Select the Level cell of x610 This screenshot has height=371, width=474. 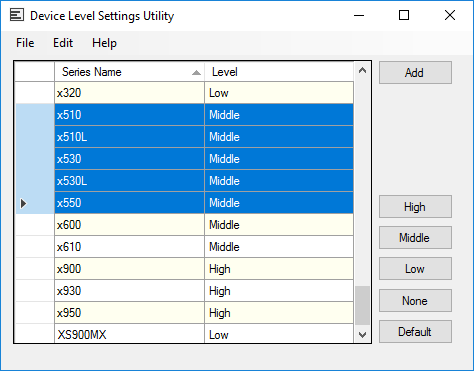tap(279, 247)
